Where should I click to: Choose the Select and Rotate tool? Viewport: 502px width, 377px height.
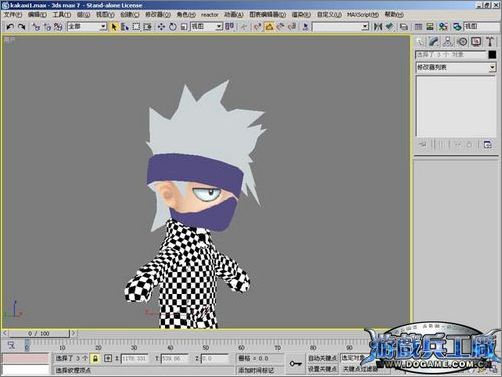(173, 27)
